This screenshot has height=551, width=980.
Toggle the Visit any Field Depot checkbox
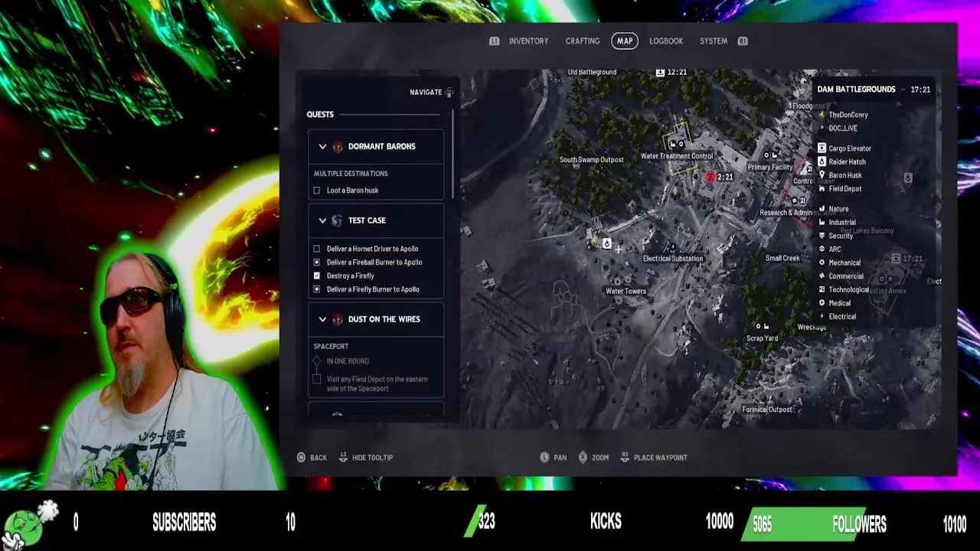pyautogui.click(x=317, y=380)
